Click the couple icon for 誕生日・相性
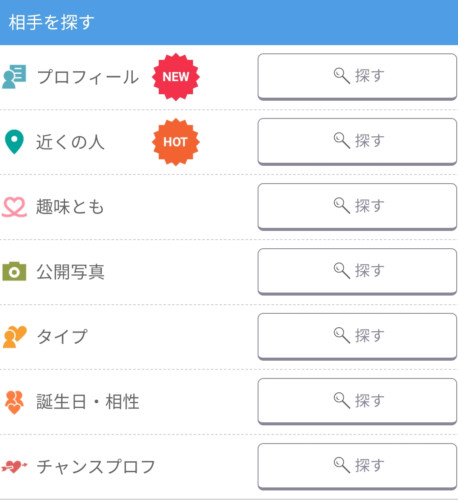The image size is (458, 500). (x=14, y=402)
